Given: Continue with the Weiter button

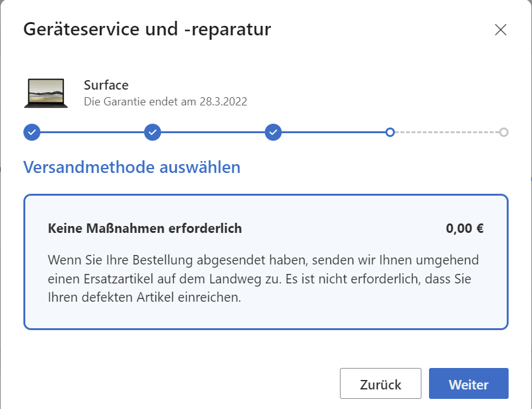Looking at the screenshot, I should click(468, 384).
